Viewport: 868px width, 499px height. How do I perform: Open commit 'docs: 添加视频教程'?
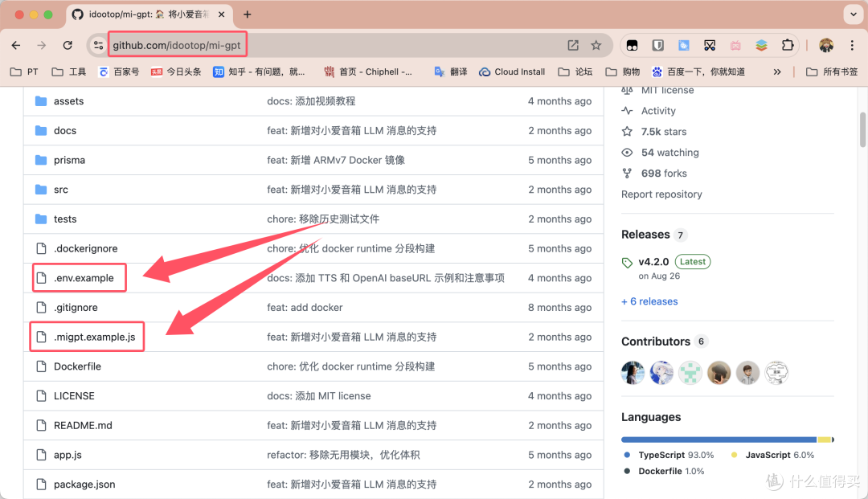(311, 101)
